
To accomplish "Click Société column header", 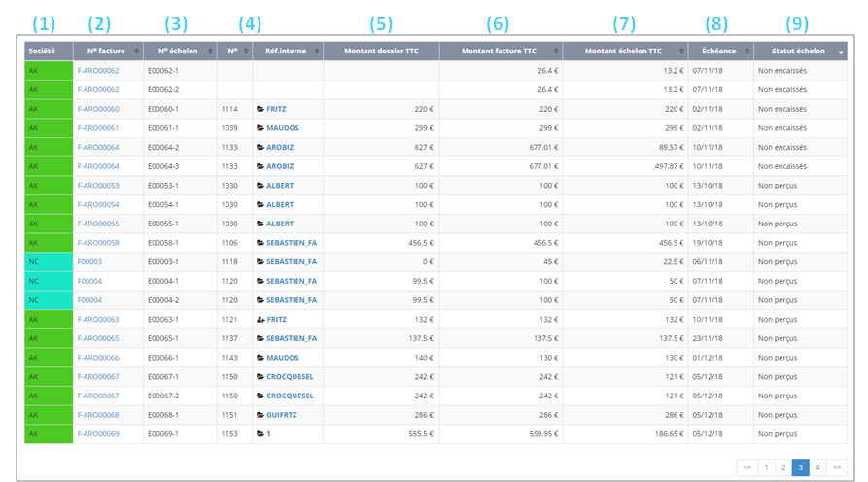I will (49, 51).
